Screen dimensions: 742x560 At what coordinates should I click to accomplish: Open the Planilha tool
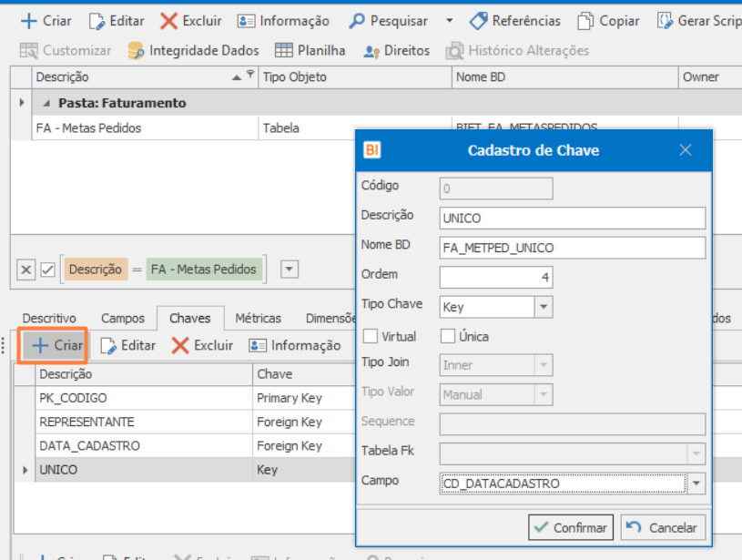point(310,50)
